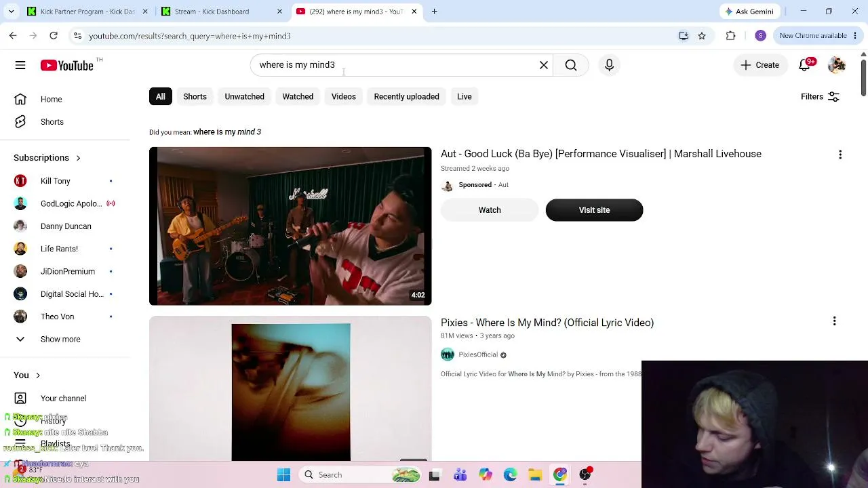The height and width of the screenshot is (488, 868).
Task: Open the Chrome profile S avatar
Action: pyautogui.click(x=760, y=36)
